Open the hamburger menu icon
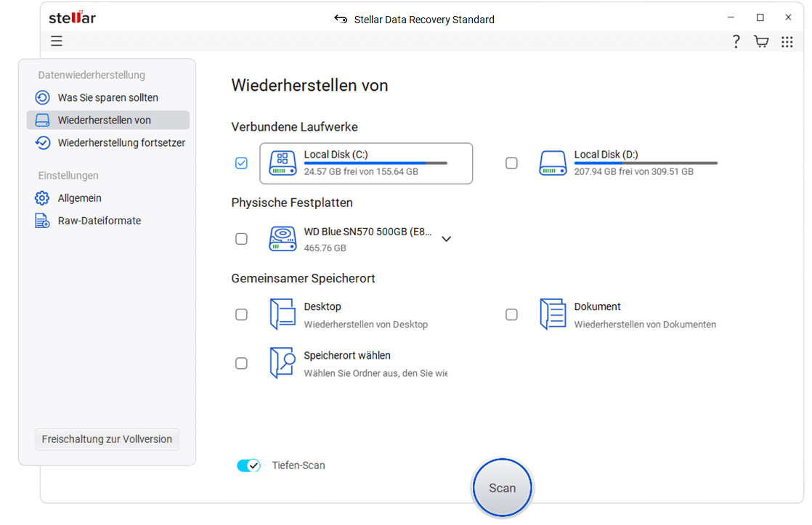The height and width of the screenshot is (525, 812). coord(56,41)
